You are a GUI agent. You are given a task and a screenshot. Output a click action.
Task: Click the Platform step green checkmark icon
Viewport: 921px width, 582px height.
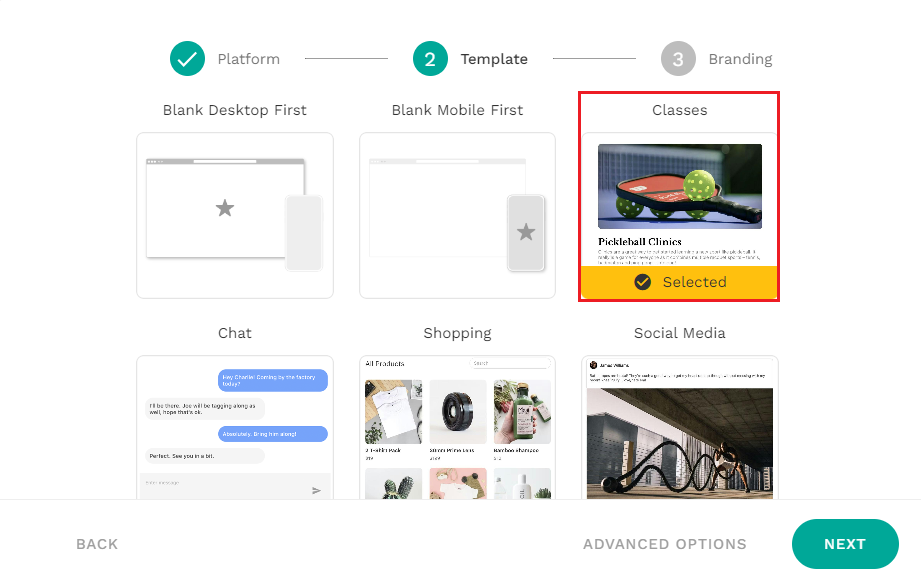click(187, 59)
